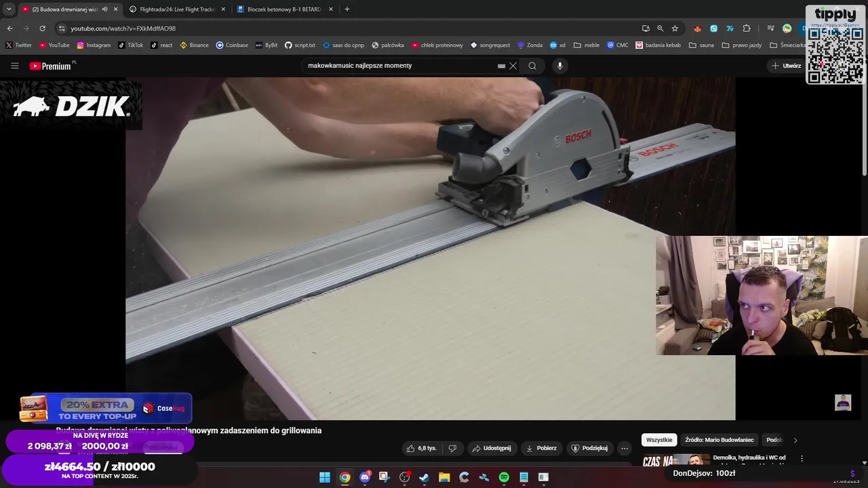Close the Flightradar24 tab
868x488 pixels.
coord(223,9)
